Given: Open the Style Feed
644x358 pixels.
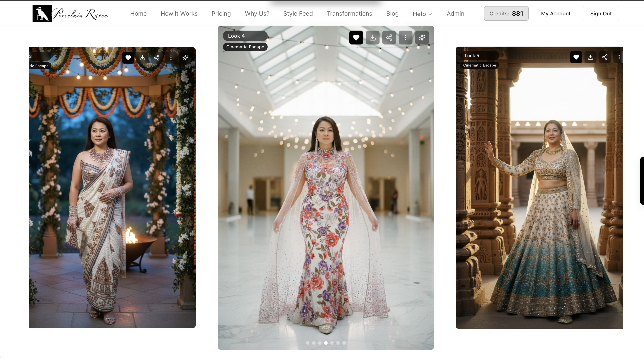Looking at the screenshot, I should point(298,13).
